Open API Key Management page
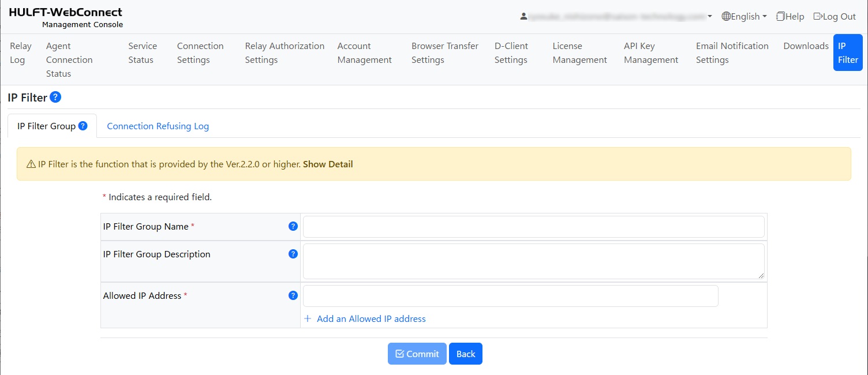 point(651,53)
